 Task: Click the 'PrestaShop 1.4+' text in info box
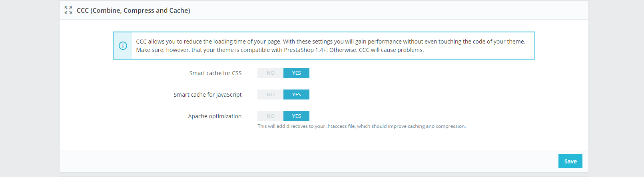(305, 50)
